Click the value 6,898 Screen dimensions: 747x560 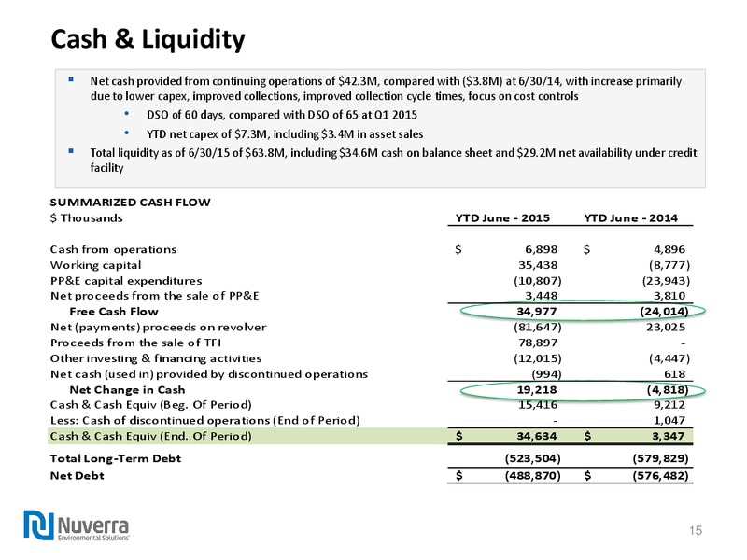coord(542,249)
